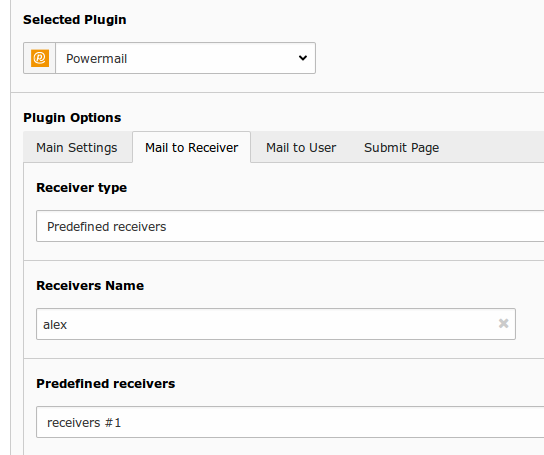Open the Mail to User tab
544x455 pixels.
(301, 148)
